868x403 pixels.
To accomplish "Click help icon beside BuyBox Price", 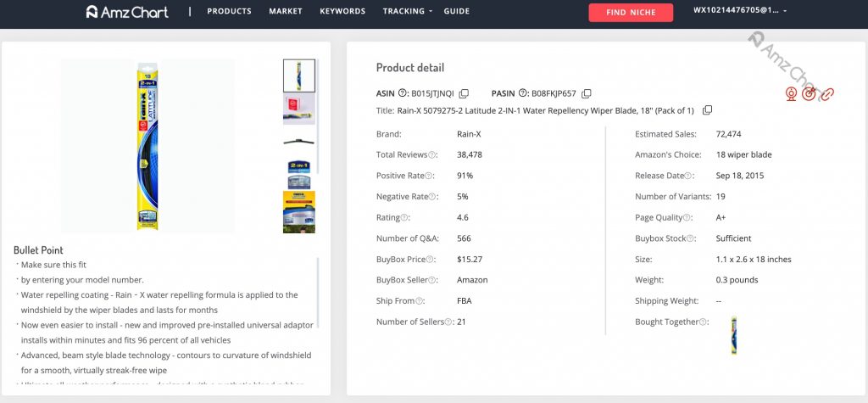I will coord(429,260).
